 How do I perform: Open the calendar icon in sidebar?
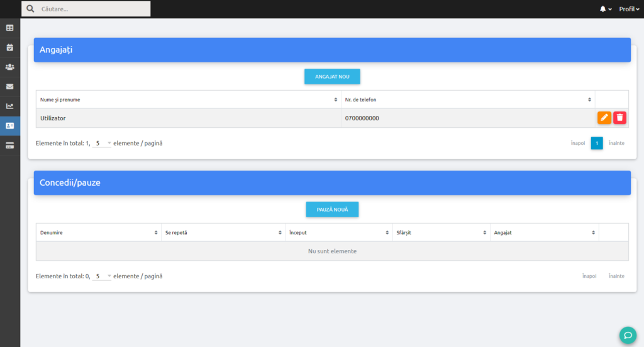coord(10,47)
